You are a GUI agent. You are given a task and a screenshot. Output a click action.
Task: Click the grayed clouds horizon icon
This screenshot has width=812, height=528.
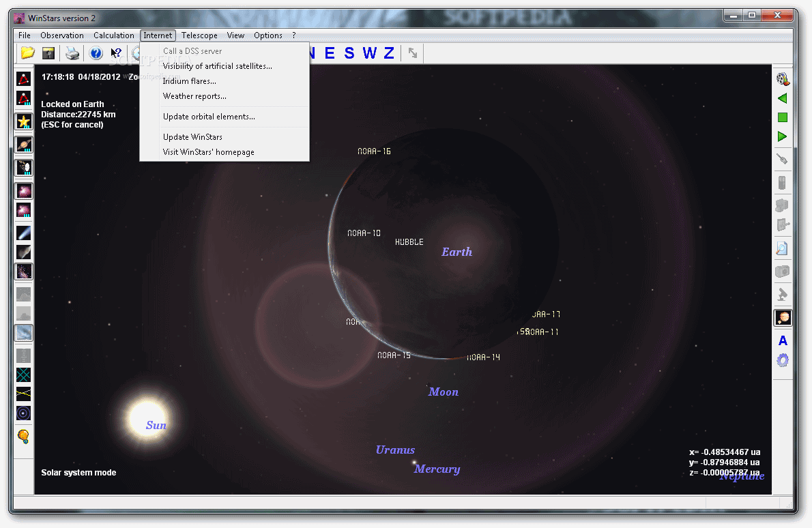pos(23,294)
